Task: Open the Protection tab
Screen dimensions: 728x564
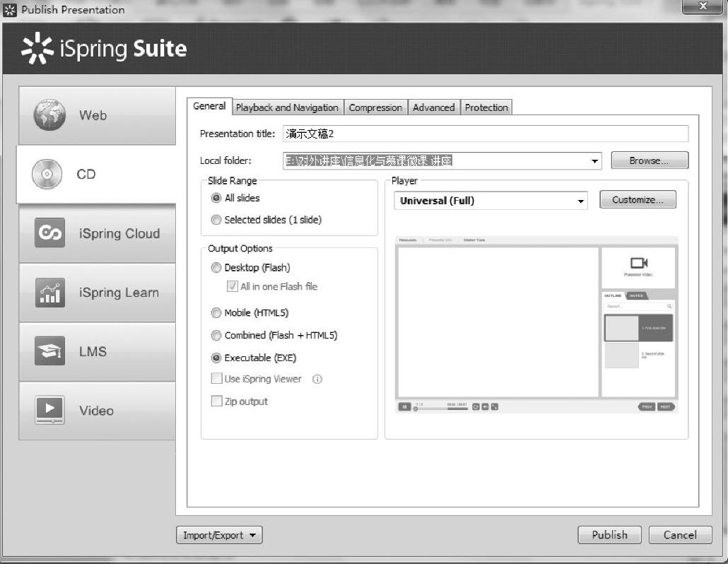Action: 486,107
